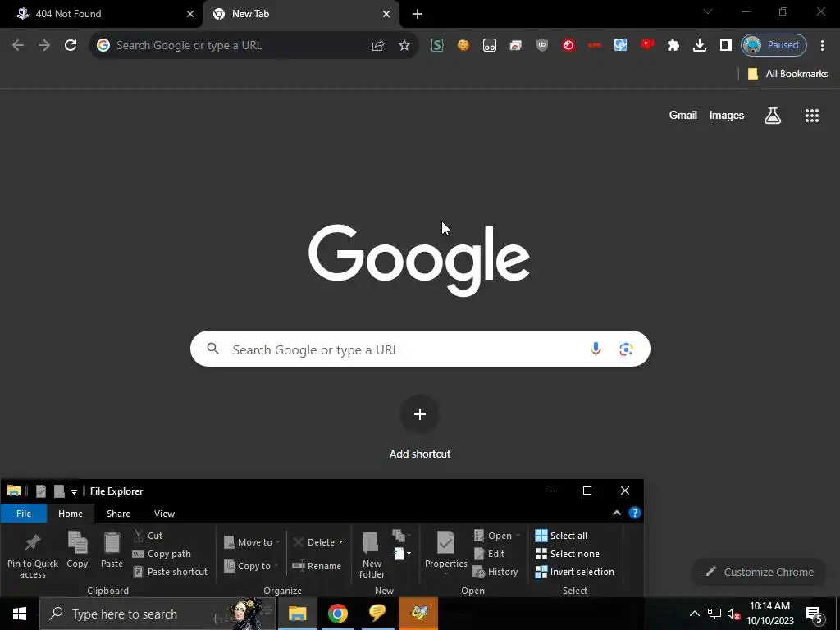Image resolution: width=840 pixels, height=630 pixels.
Task: Open tab search chevron in Chrome title bar
Action: [x=708, y=11]
